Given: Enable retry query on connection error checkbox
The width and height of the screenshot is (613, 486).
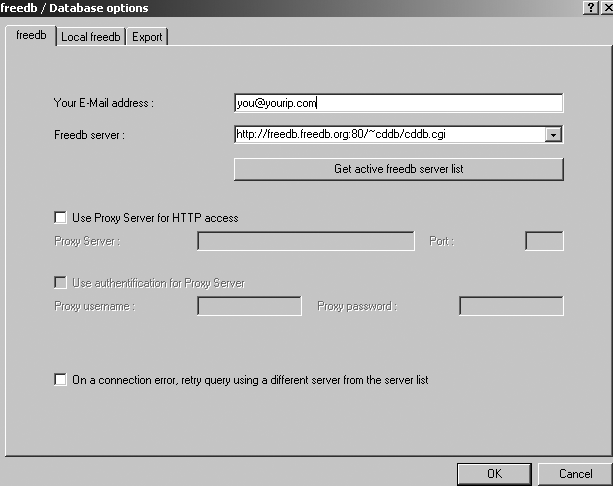Looking at the screenshot, I should (x=60, y=380).
